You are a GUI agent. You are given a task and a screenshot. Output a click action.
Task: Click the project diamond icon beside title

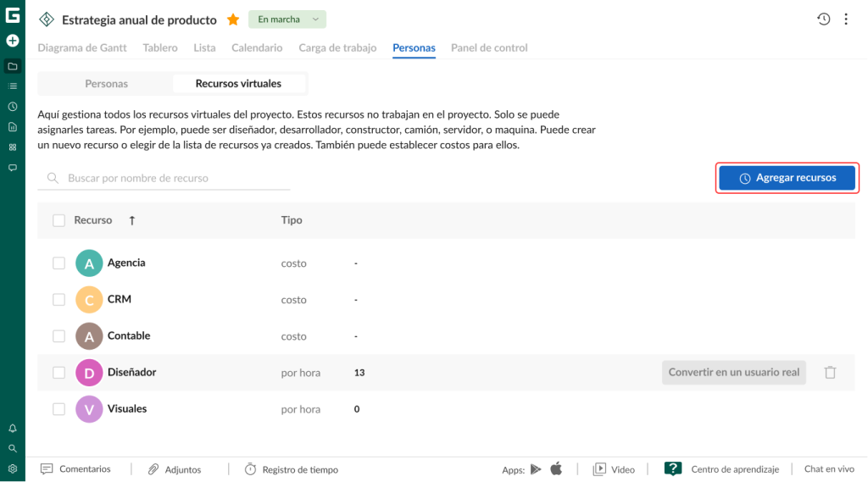(47, 19)
